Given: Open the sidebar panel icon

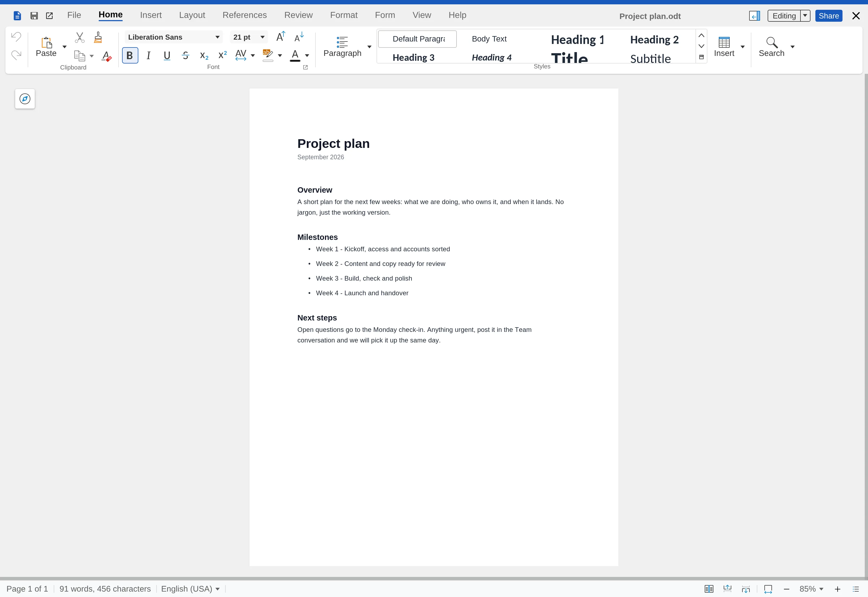Looking at the screenshot, I should click(x=754, y=16).
